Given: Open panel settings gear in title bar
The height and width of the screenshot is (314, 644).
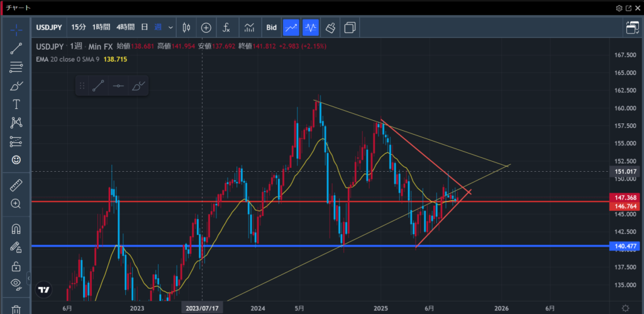Looking at the screenshot, I should [x=619, y=8].
